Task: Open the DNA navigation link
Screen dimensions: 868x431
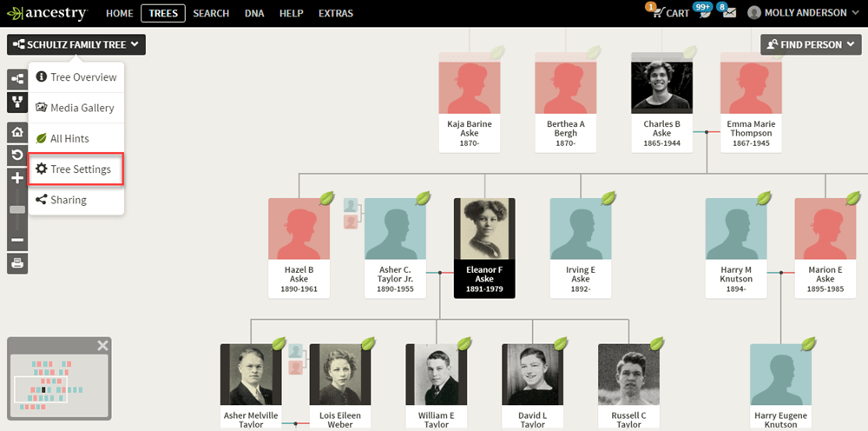Action: tap(254, 13)
